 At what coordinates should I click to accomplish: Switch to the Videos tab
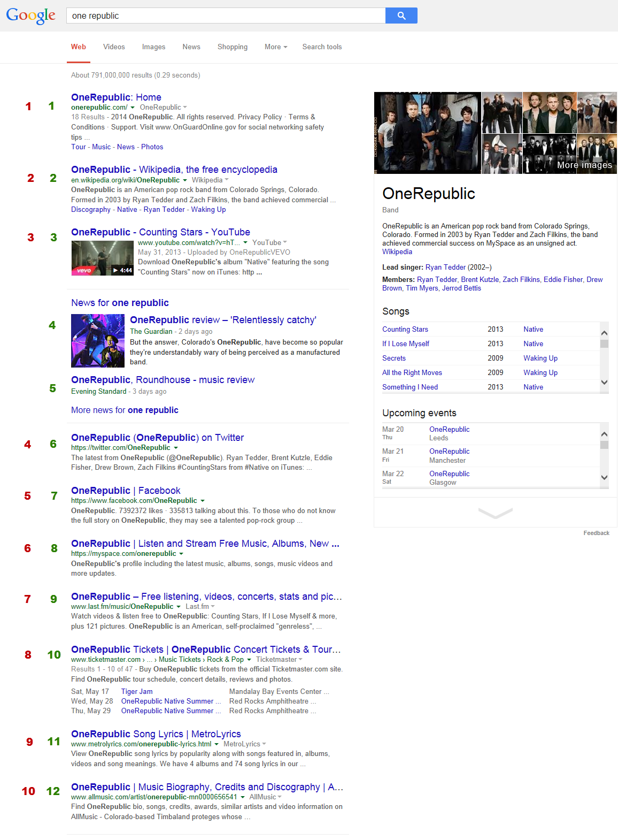114,47
